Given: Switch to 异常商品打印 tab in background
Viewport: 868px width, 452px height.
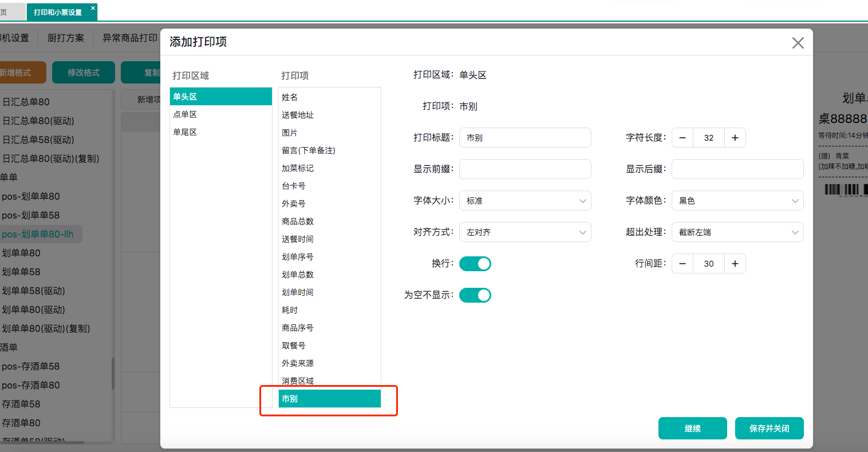Looking at the screenshot, I should [x=130, y=38].
